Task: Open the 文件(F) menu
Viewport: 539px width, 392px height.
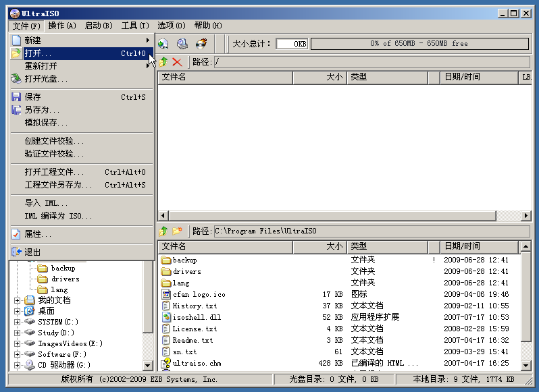Action: point(26,26)
